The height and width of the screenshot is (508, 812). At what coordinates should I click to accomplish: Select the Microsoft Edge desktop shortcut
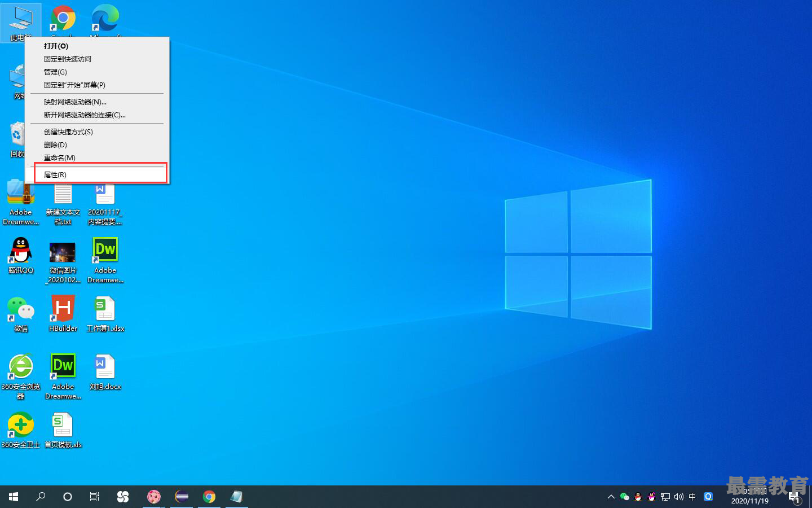point(105,20)
